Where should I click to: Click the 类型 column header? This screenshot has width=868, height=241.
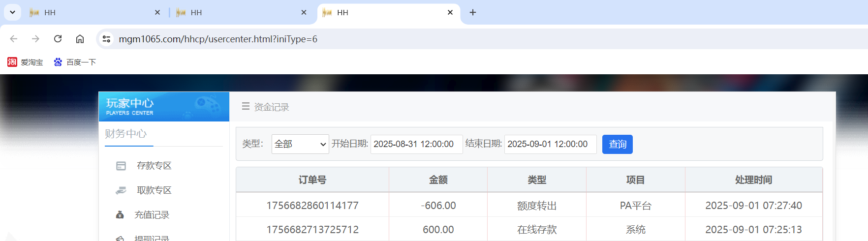coord(537,180)
